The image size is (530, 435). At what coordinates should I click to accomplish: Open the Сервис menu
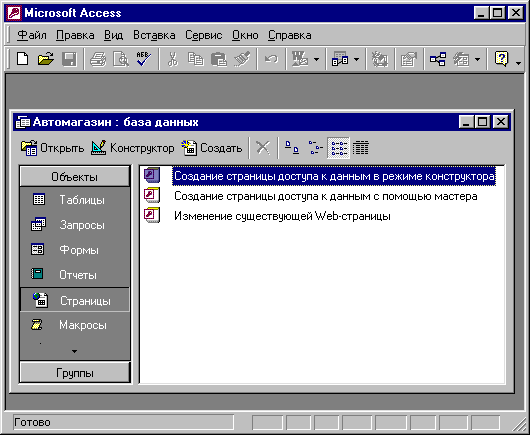click(x=203, y=35)
